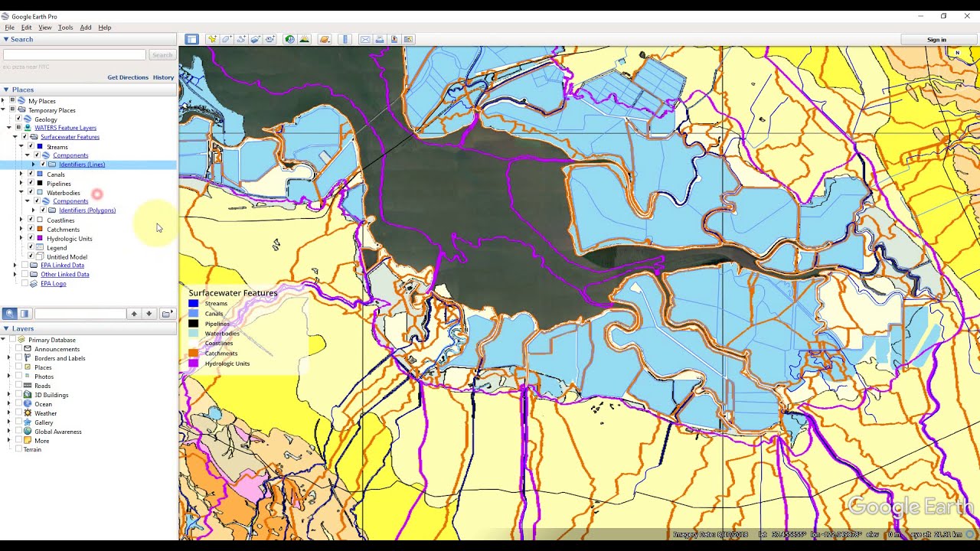Select the Identifiers (Polygons) tree item
This screenshot has width=980, height=551.
(x=87, y=210)
